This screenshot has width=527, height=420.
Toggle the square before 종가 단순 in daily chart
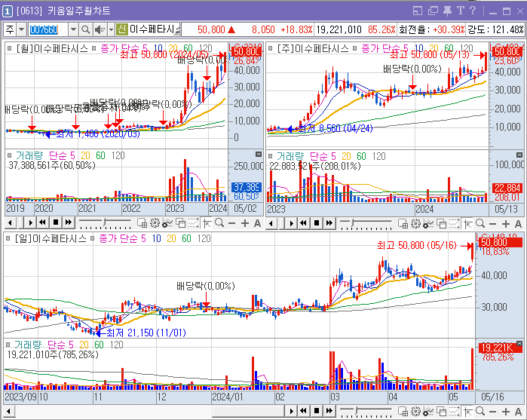(x=92, y=238)
